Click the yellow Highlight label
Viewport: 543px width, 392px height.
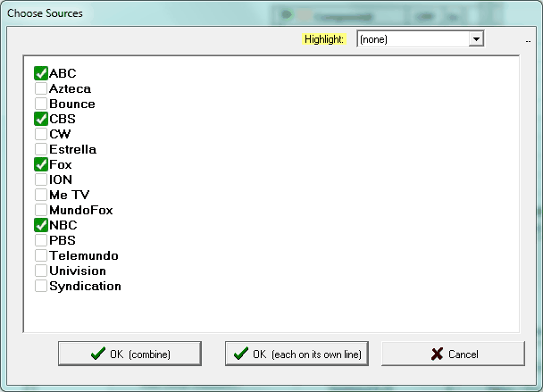pos(324,39)
